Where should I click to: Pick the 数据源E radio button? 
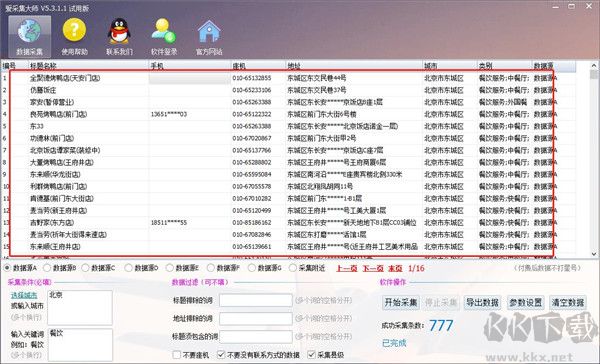(170, 268)
